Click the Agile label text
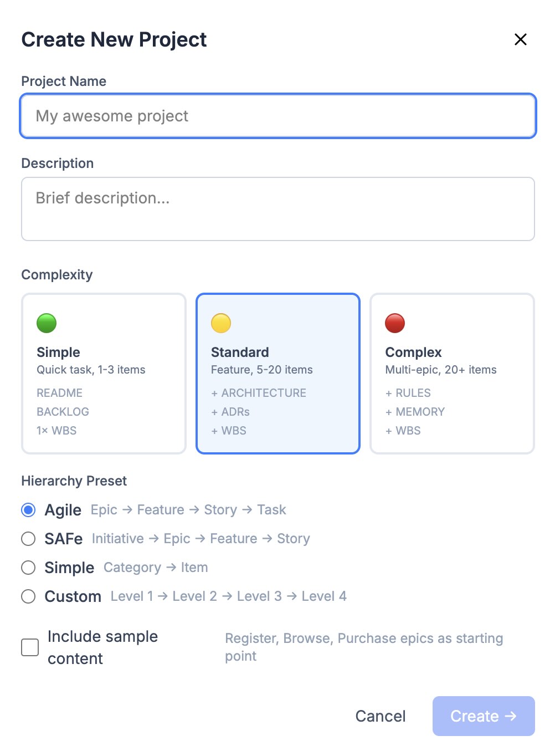This screenshot has height=756, width=555. pos(63,510)
